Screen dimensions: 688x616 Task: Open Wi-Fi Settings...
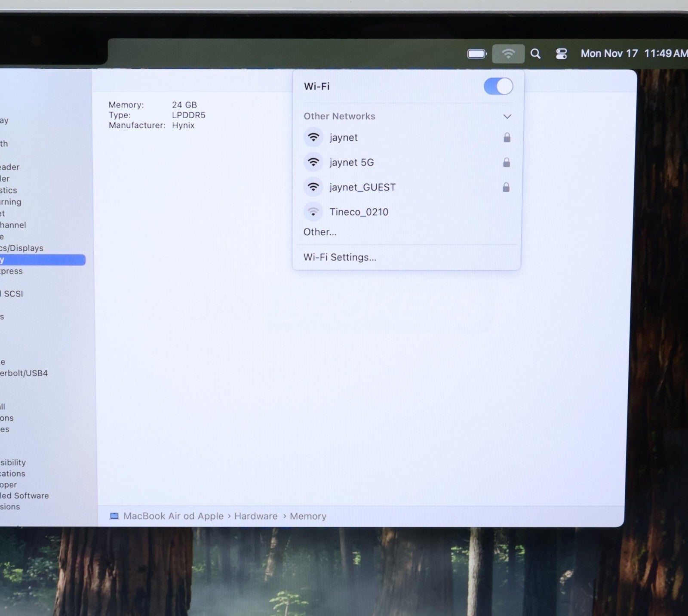[340, 257]
